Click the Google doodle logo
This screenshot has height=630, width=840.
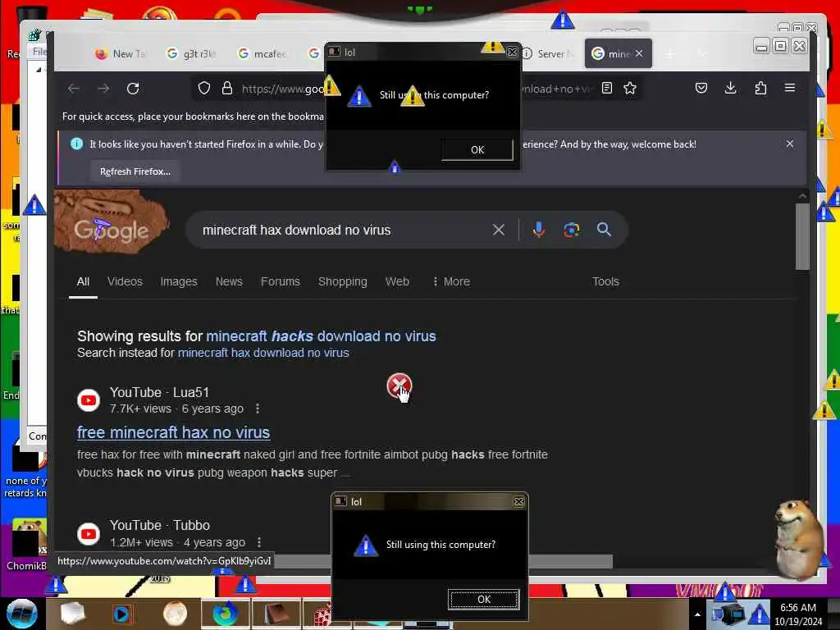(x=112, y=221)
